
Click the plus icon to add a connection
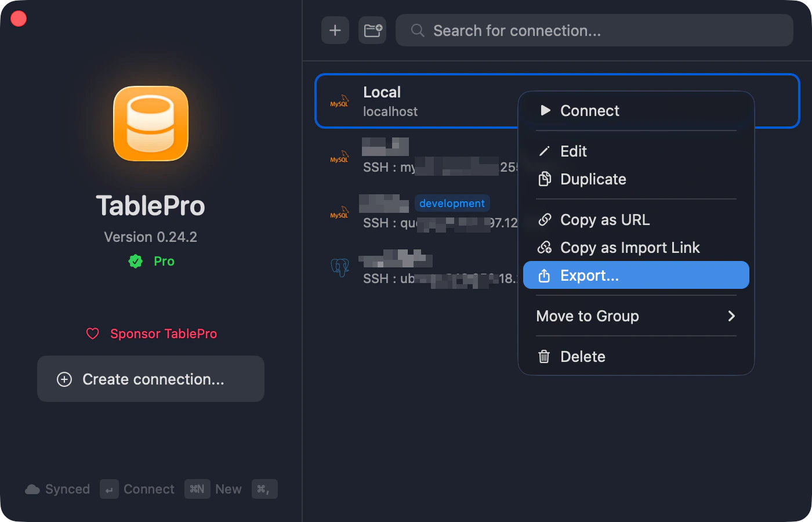pos(335,30)
